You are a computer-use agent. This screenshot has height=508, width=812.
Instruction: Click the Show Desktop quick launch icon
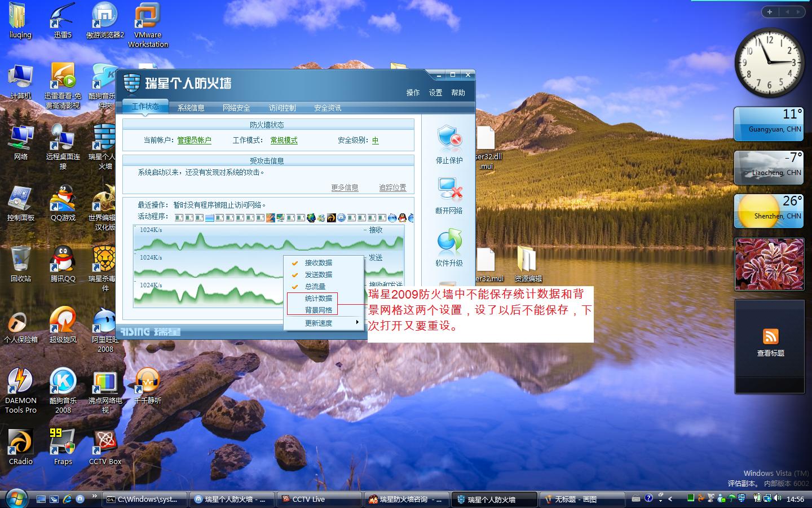click(x=41, y=499)
